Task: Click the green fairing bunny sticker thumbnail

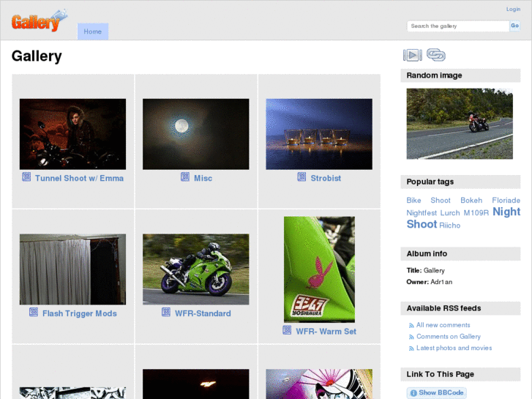Action: click(319, 269)
